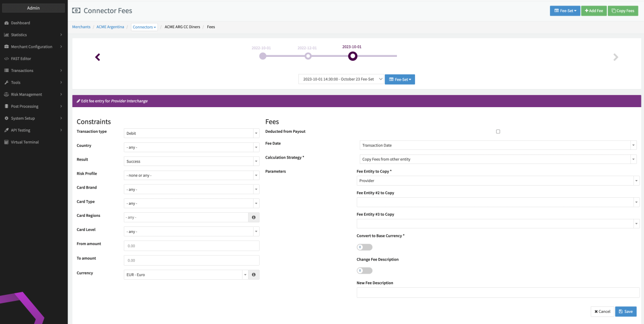
Task: Enable the Change Fee Description toggle
Action: (x=365, y=271)
